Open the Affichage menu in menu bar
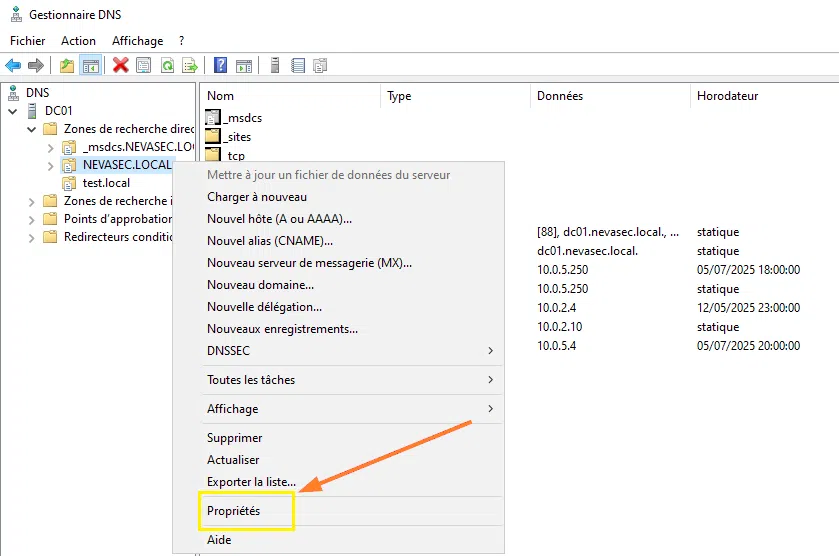This screenshot has height=556, width=839. coord(137,41)
